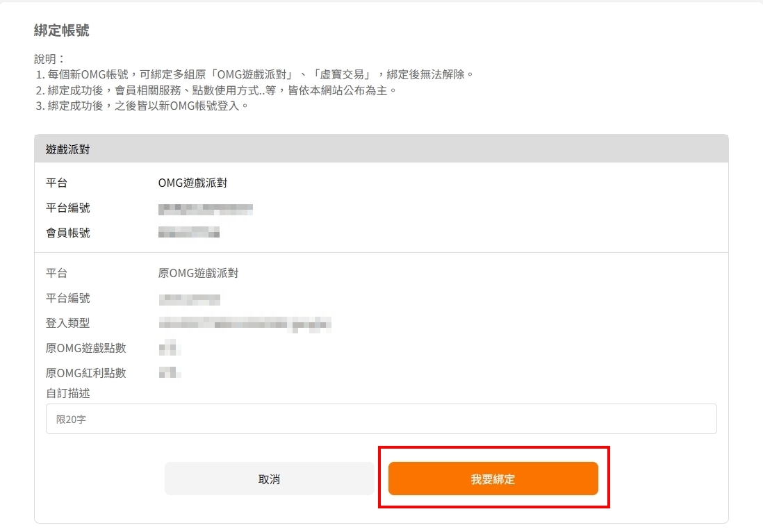
Task: Select instruction line one about 每個新OMG帳號
Action: (254, 74)
